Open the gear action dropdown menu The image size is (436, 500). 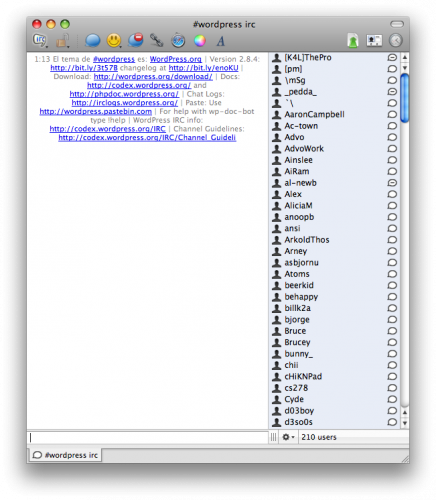click(x=288, y=437)
